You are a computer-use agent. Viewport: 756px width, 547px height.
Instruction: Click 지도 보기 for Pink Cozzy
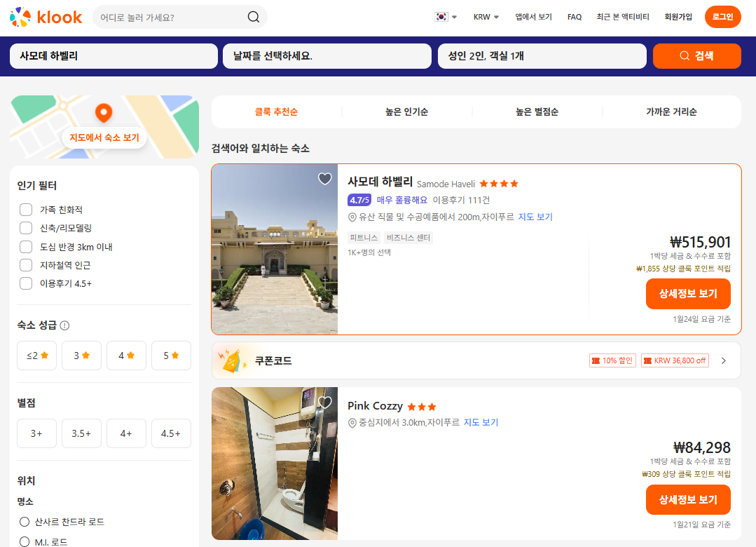pos(481,422)
